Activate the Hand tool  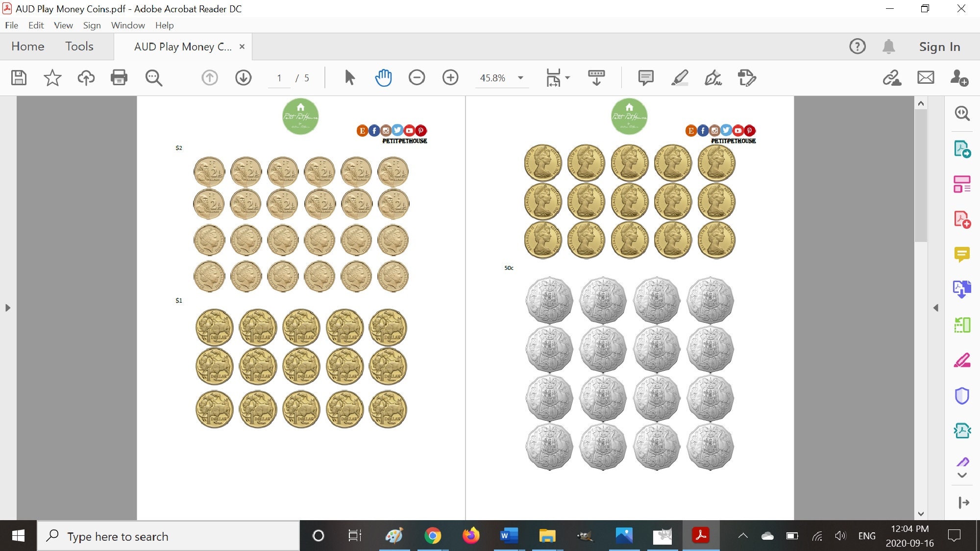pos(384,77)
